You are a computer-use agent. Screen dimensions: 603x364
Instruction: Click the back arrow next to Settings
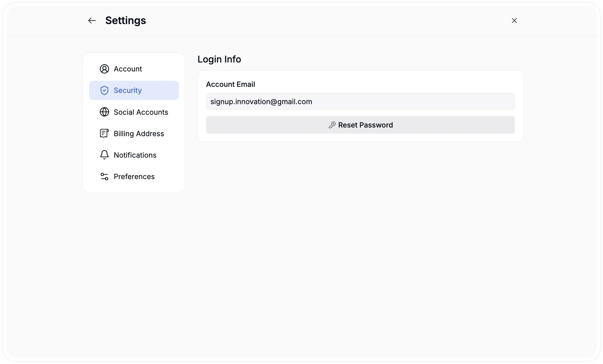coord(92,21)
